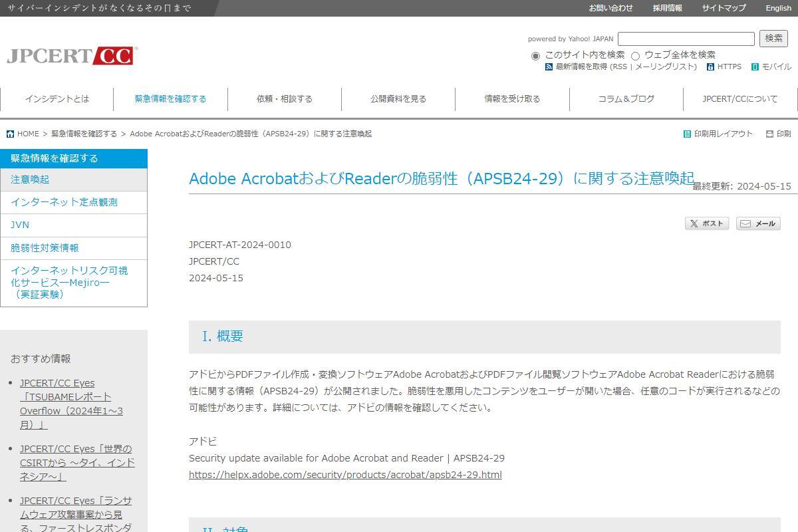
Task: Open the お問い合わせ link
Action: point(610,8)
